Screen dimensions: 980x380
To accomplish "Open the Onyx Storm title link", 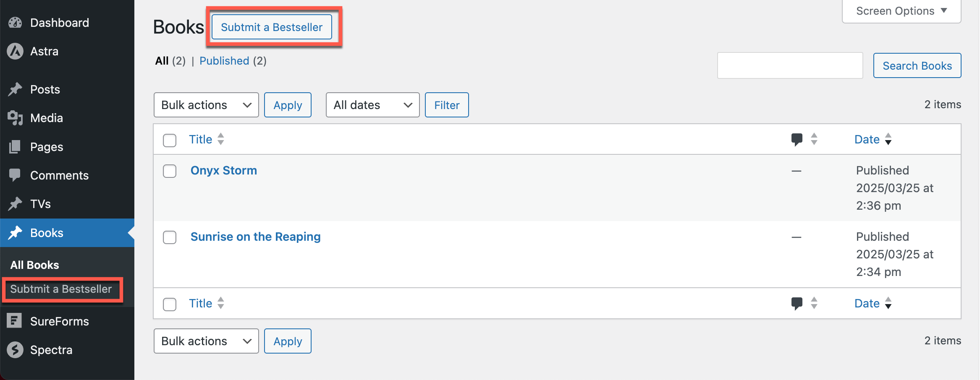I will (224, 170).
